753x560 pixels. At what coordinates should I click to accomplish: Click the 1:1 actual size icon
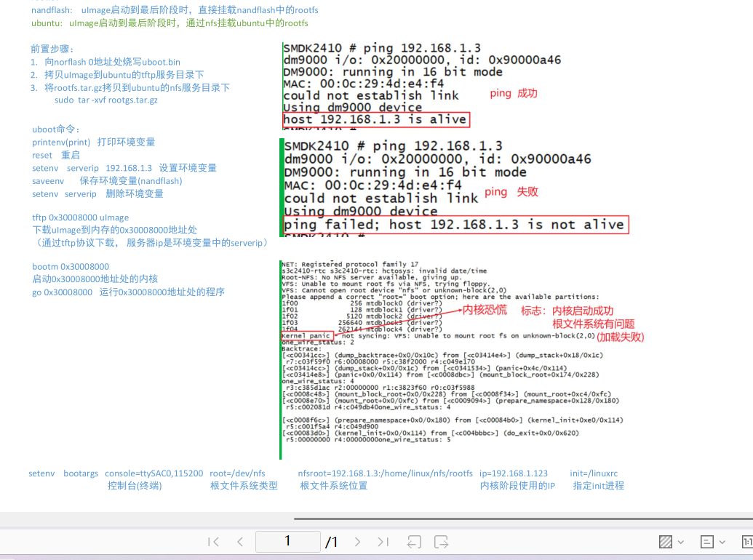747,542
